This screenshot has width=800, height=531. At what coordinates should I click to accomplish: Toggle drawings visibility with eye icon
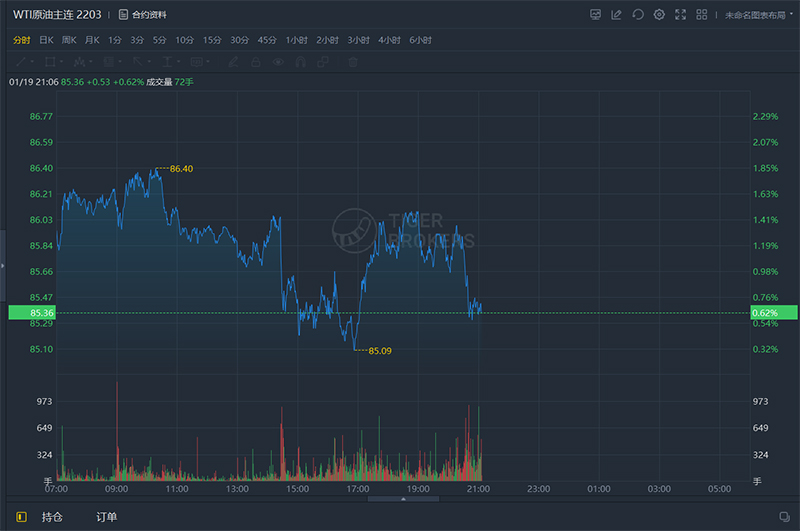point(278,62)
